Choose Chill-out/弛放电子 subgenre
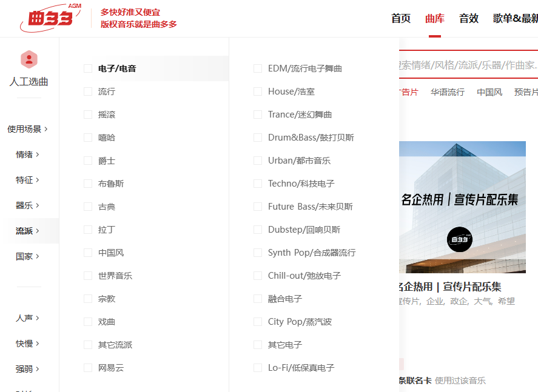 (304, 276)
